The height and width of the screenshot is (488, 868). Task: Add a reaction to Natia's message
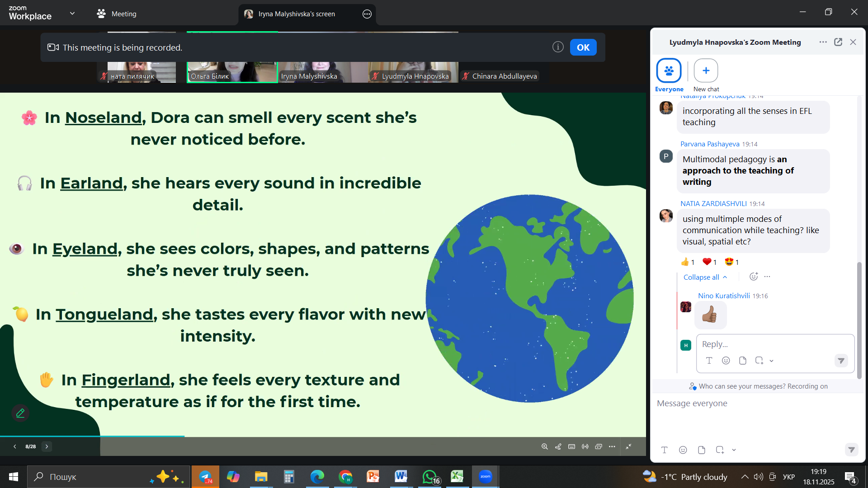tap(753, 277)
